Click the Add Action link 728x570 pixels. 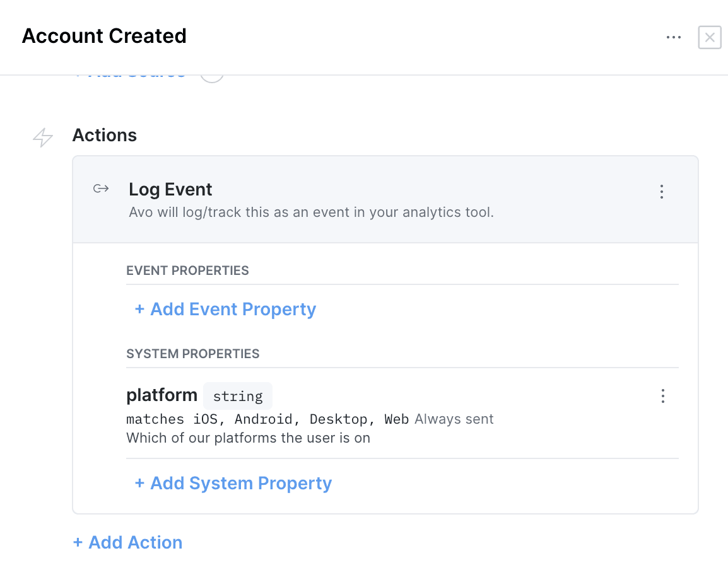(127, 542)
